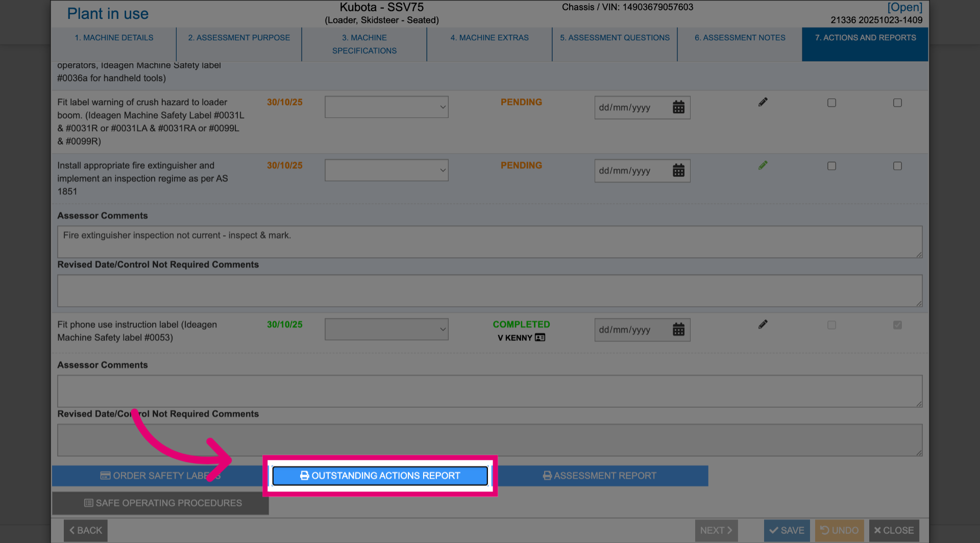Screen dimensions: 980x543
Task: Click Plant in use heading
Action: 108,14
